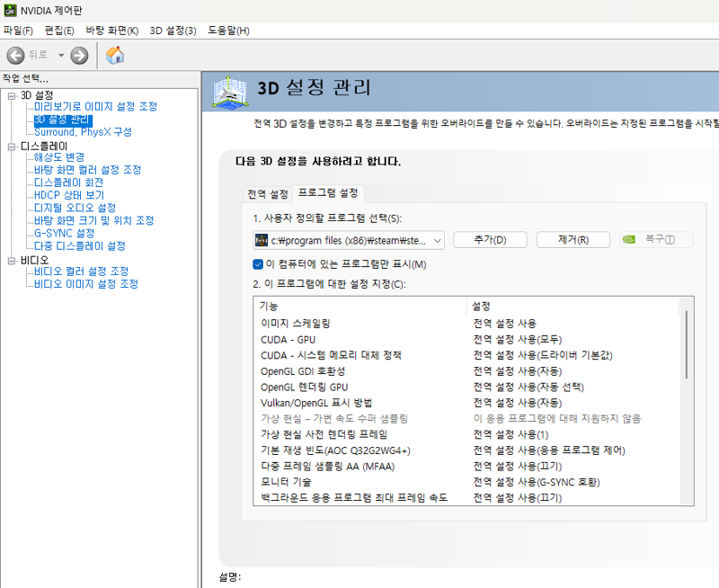Click 전역 설정 사용(G-SYNC 호환) value

537,482
